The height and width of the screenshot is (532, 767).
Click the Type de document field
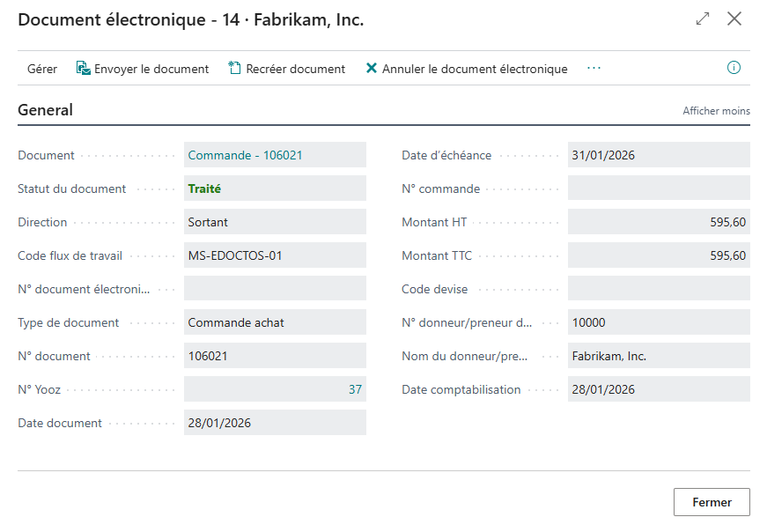[x=275, y=322]
